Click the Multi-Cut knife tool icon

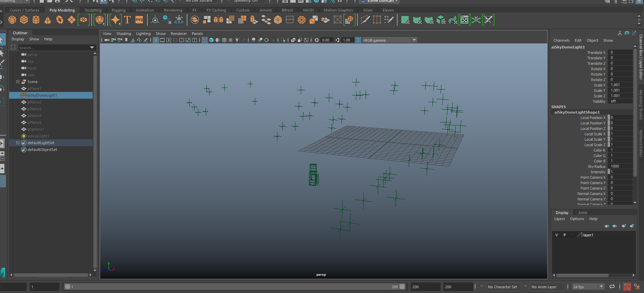(x=365, y=20)
